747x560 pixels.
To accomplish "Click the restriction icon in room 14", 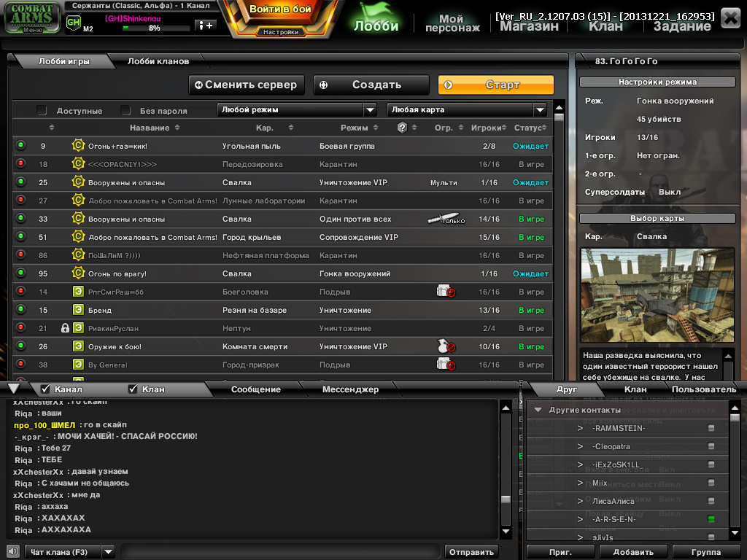I will click(x=446, y=291).
